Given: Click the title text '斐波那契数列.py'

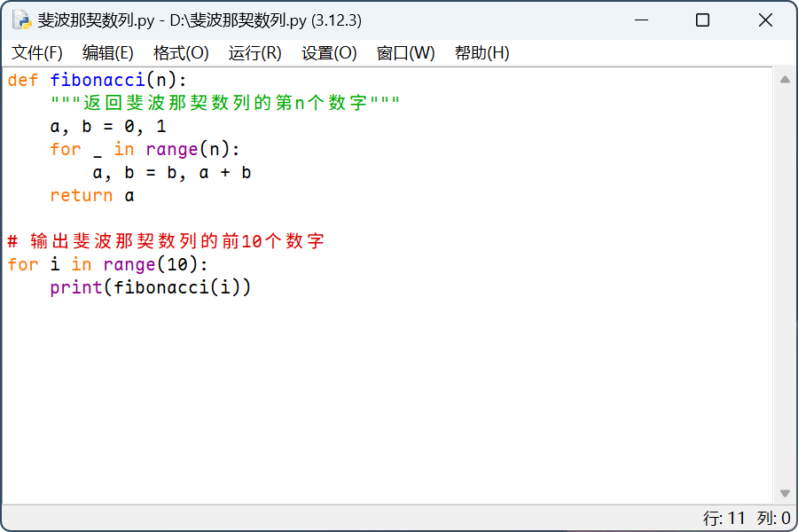Looking at the screenshot, I should (x=96, y=20).
